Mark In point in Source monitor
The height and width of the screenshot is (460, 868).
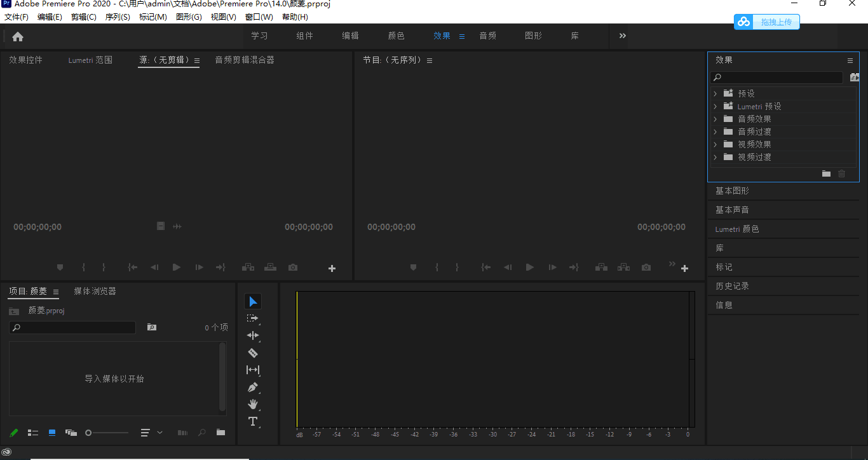click(83, 267)
